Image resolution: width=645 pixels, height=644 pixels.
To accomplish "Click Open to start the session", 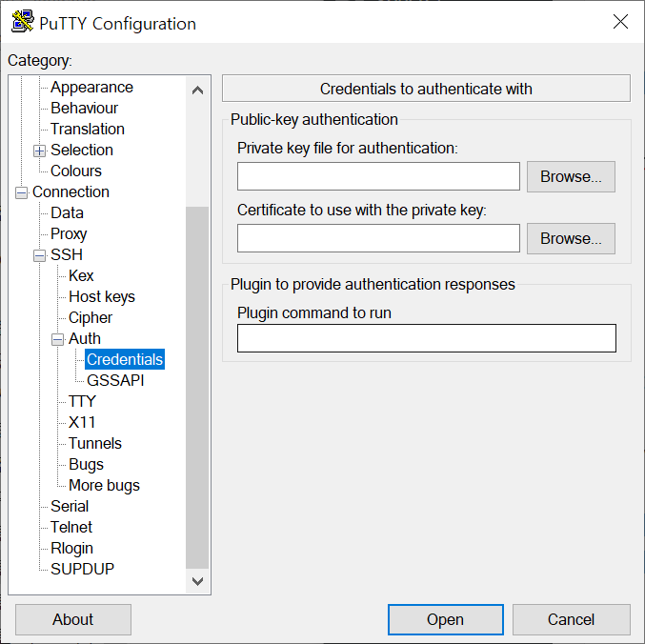I will tap(446, 620).
